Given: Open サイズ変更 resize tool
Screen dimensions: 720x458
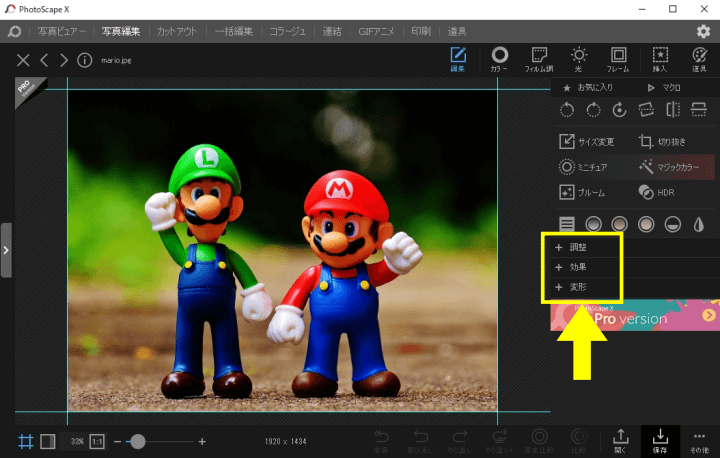Looking at the screenshot, I should (x=587, y=141).
